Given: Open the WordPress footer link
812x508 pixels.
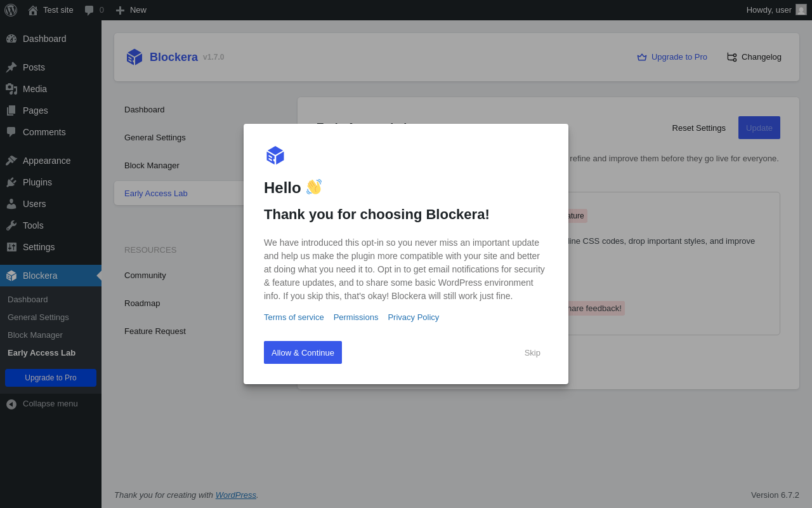Looking at the screenshot, I should pyautogui.click(x=235, y=495).
